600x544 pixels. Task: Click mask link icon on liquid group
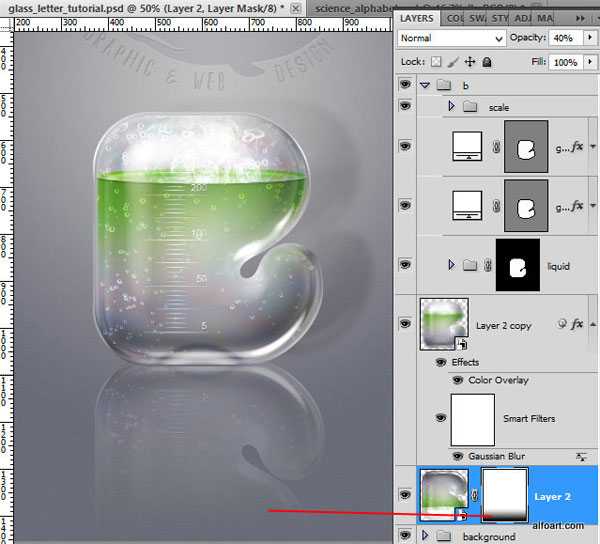(x=488, y=265)
